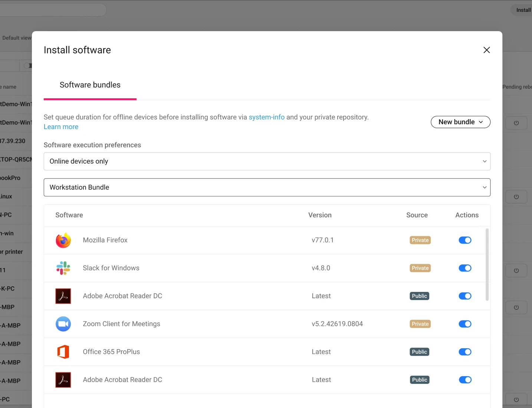The image size is (532, 408).
Task: Click the Slack for Windows icon
Action: tap(63, 268)
